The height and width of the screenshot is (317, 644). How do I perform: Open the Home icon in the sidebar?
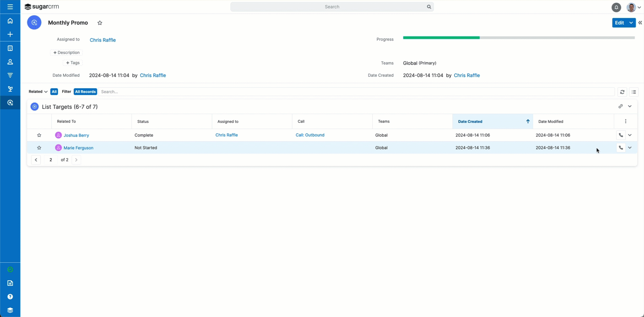pos(10,21)
